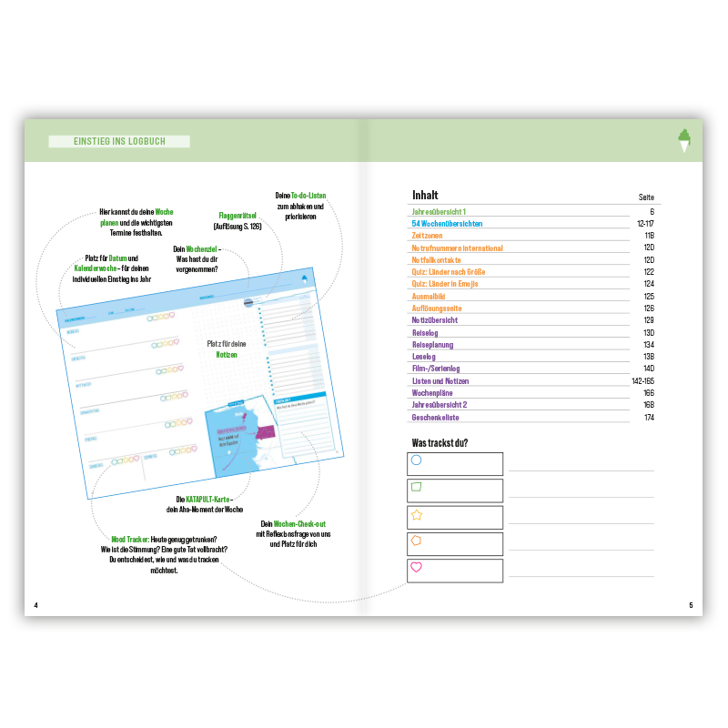The height and width of the screenshot is (728, 728).
Task: Open the Zeitzonen contents entry
Action: tap(427, 236)
